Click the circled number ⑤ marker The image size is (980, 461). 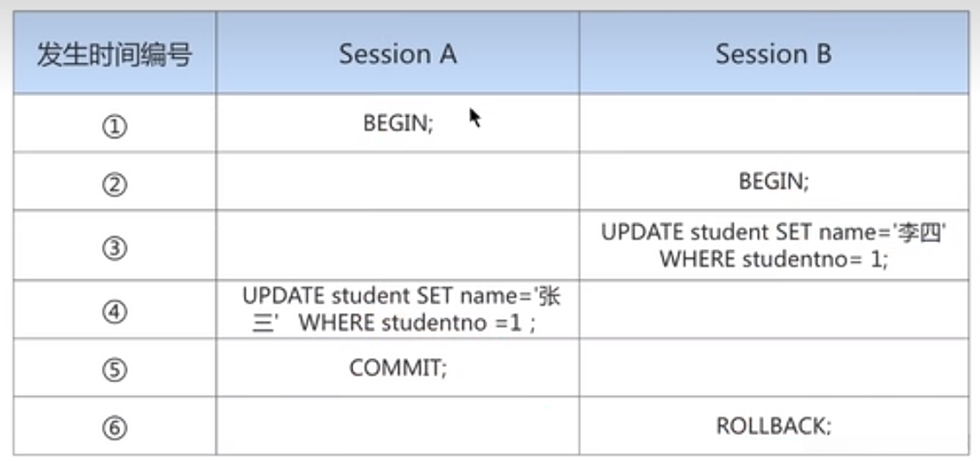(x=114, y=369)
